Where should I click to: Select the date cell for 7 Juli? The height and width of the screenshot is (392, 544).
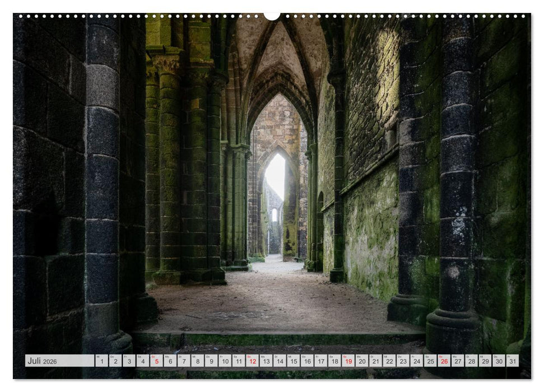pos(184,360)
